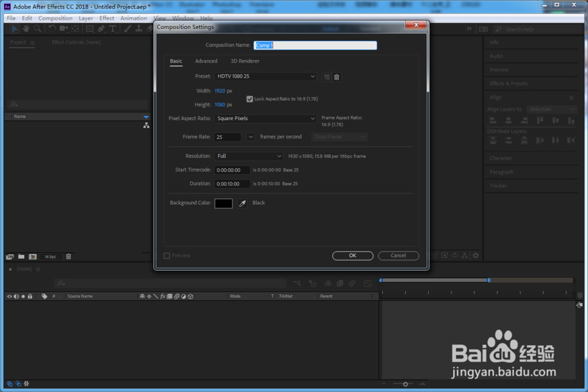588x392 pixels.
Task: Click the Composition Name input field
Action: pyautogui.click(x=315, y=45)
